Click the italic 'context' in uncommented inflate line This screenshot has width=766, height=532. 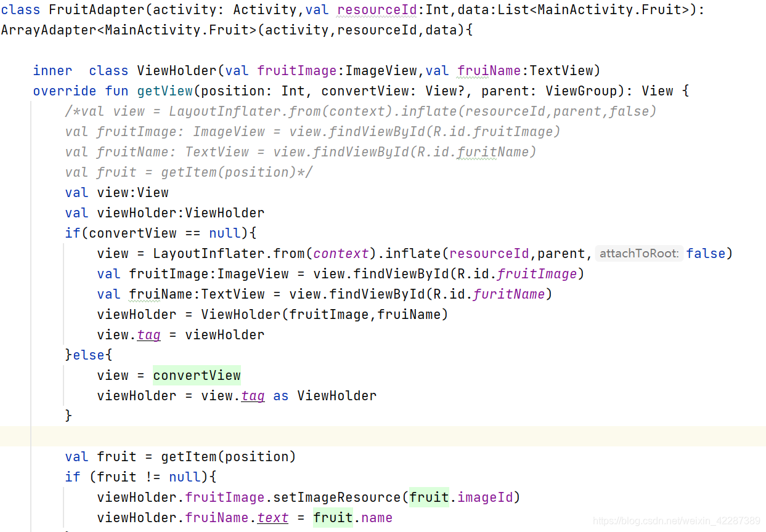click(x=341, y=254)
